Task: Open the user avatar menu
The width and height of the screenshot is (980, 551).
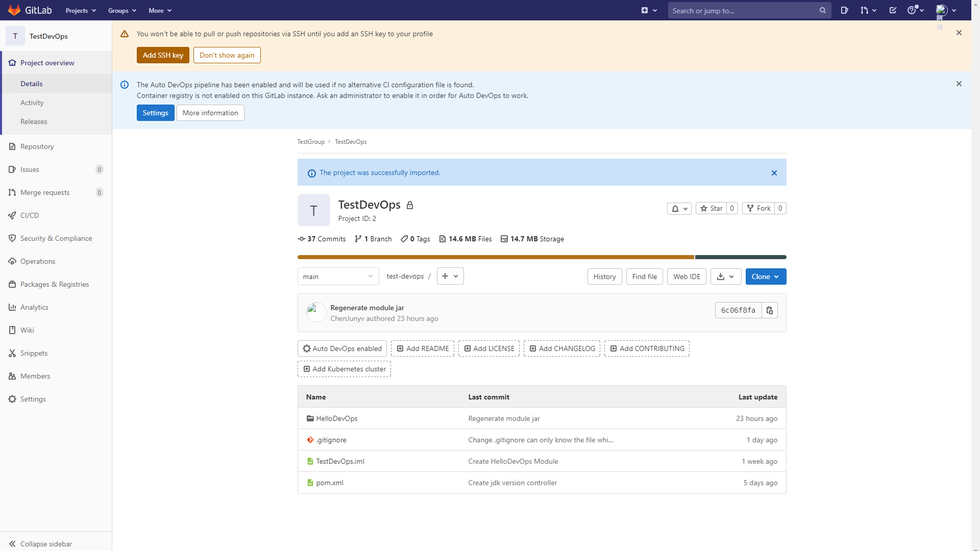Action: (946, 10)
